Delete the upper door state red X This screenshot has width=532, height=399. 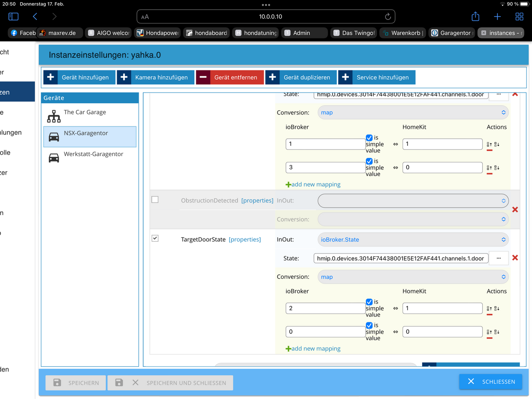515,94
